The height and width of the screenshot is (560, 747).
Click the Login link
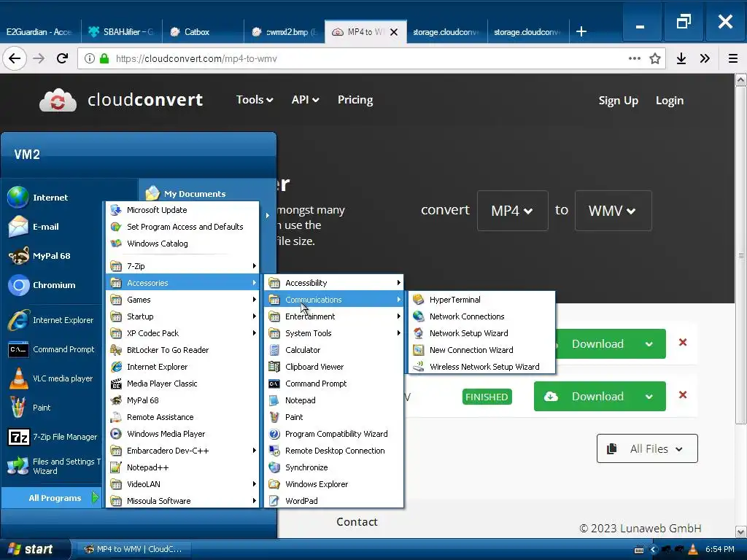[670, 101]
